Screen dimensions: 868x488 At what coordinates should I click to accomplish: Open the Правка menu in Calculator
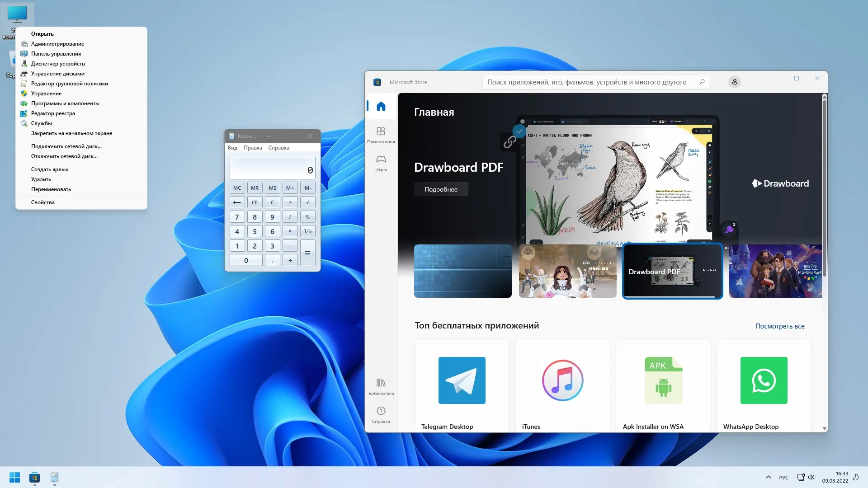click(x=253, y=148)
